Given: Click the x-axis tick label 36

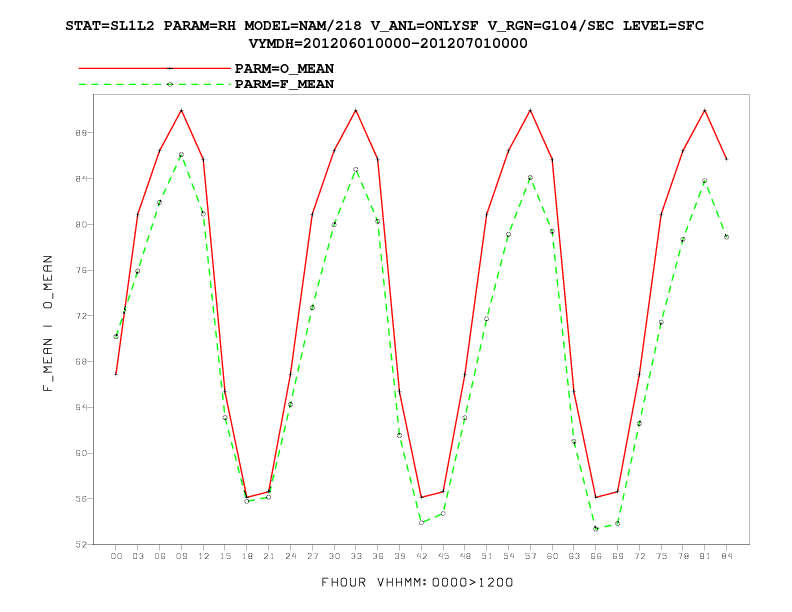Looking at the screenshot, I should (378, 556).
